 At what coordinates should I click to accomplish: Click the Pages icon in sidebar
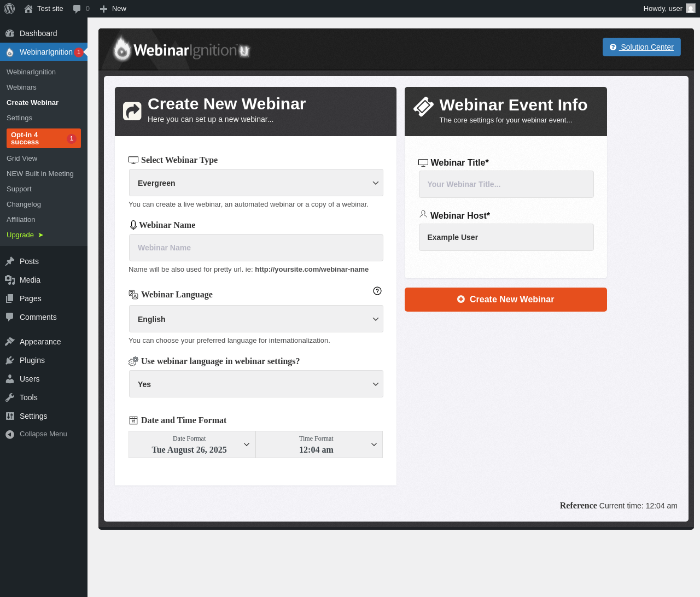[x=10, y=298]
